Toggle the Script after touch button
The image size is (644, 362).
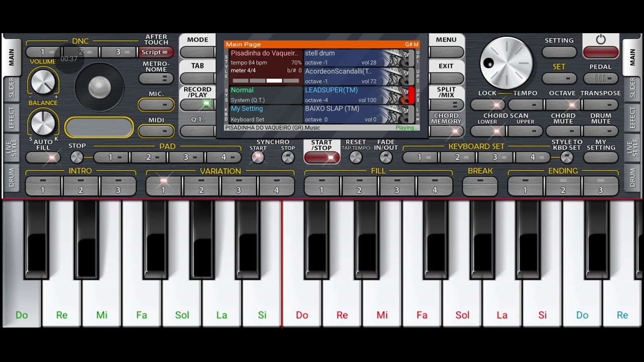point(156,52)
